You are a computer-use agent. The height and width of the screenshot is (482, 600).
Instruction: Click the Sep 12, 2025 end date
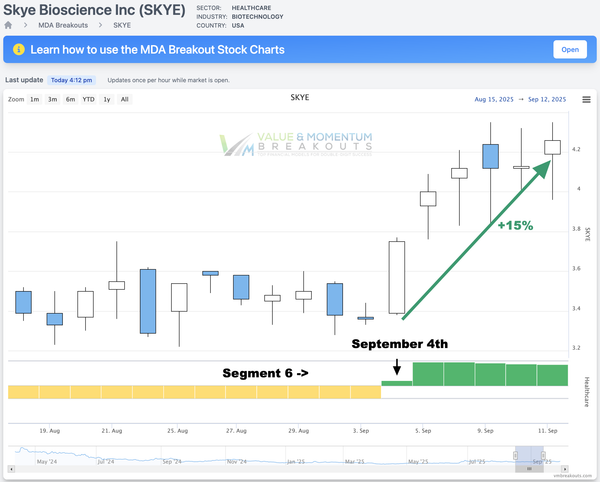[x=545, y=100]
